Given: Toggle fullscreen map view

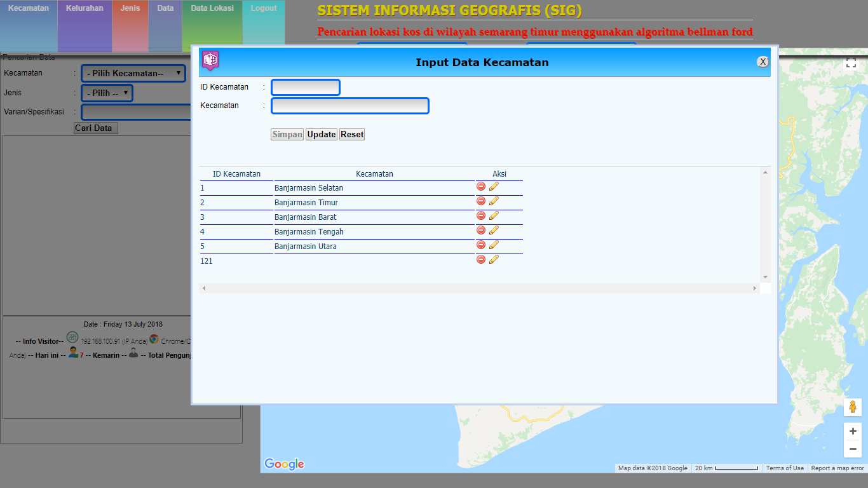Looking at the screenshot, I should [x=851, y=63].
